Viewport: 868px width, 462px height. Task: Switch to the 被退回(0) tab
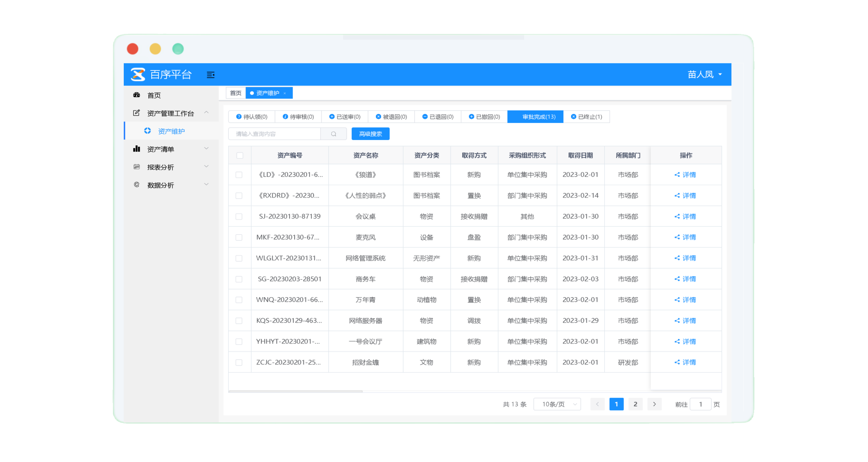(x=391, y=117)
